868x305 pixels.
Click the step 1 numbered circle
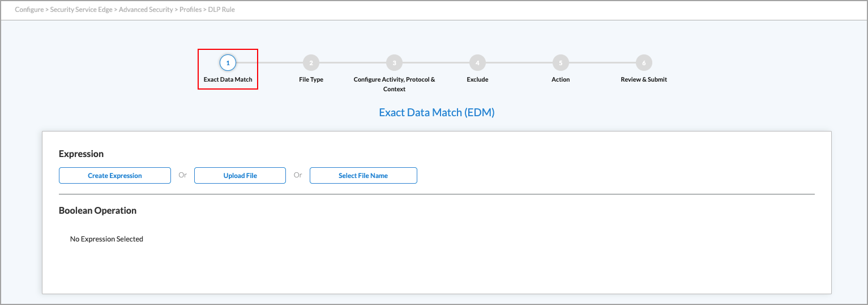(x=228, y=63)
